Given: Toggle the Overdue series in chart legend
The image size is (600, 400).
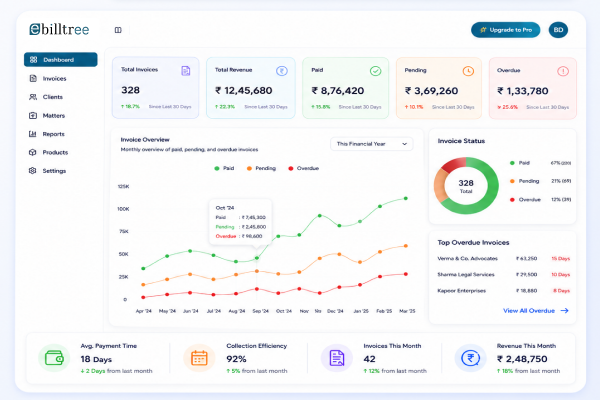Looking at the screenshot, I should 303,168.
